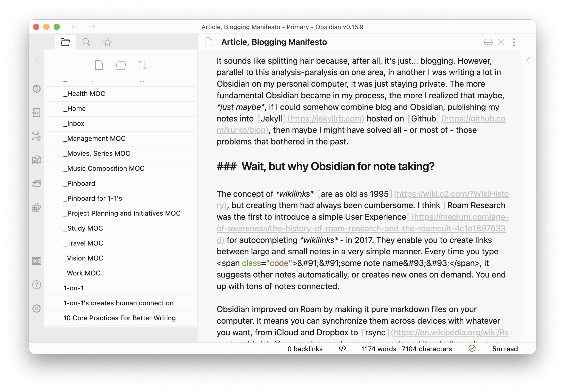Create a new note in file explorer

(x=99, y=65)
